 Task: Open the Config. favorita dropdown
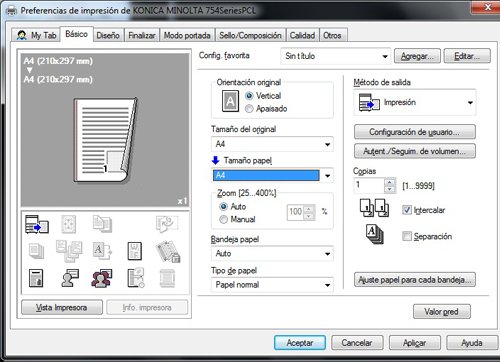tap(335, 56)
